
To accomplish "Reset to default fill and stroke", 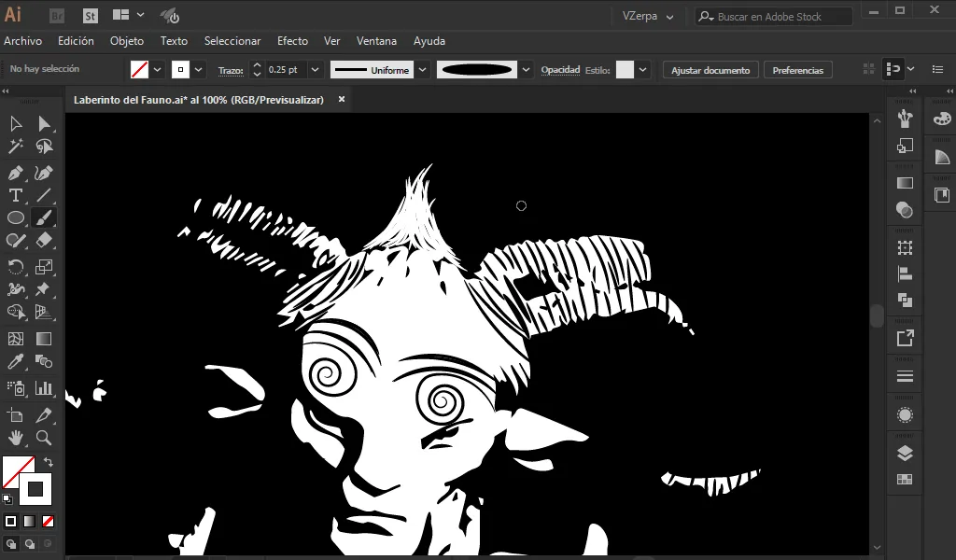I will pyautogui.click(x=7, y=499).
